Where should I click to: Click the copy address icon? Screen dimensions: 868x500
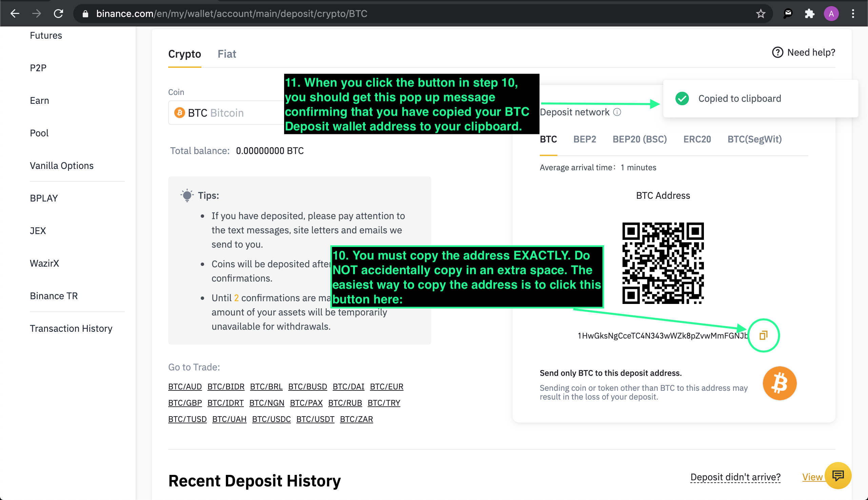763,335
